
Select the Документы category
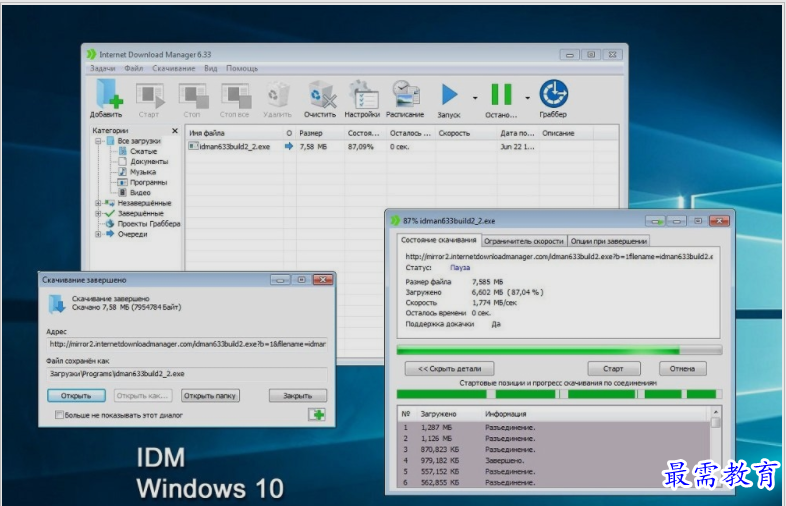pyautogui.click(x=149, y=161)
